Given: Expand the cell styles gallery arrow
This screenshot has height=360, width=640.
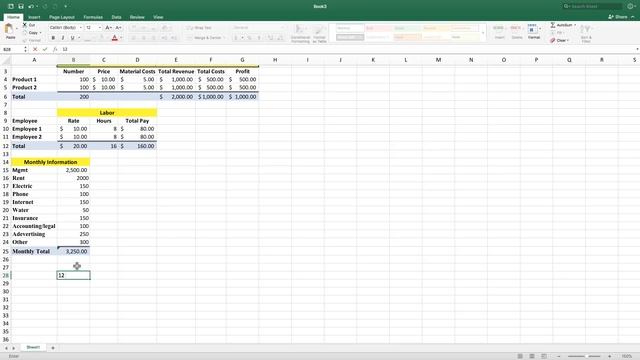Looking at the screenshot, I should (483, 33).
